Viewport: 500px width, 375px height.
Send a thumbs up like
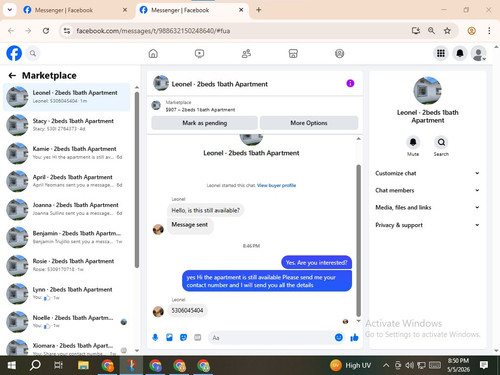(x=354, y=338)
